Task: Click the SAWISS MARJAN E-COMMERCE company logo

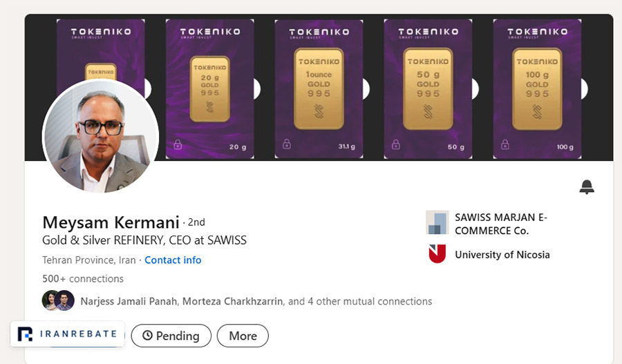Action: pos(437,222)
